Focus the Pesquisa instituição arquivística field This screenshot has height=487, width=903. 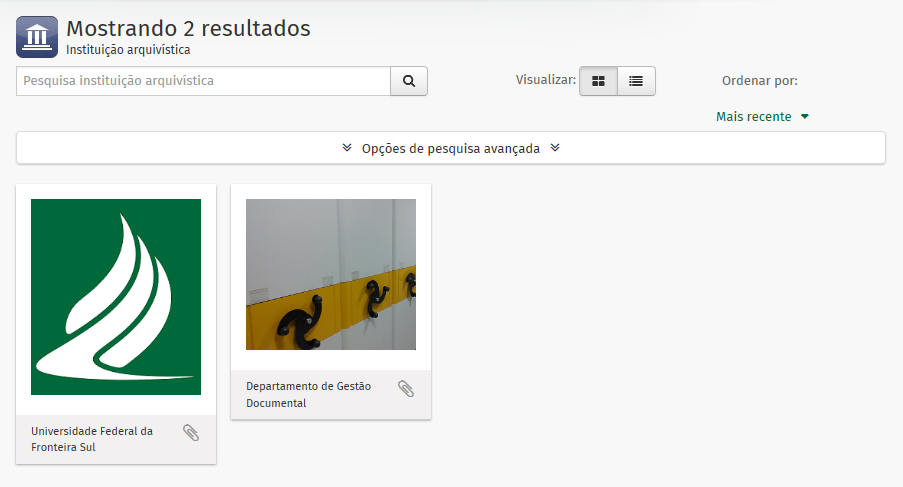tap(203, 81)
